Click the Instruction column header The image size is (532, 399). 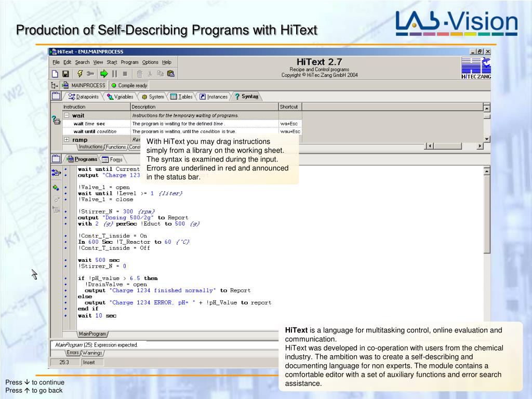click(x=96, y=107)
